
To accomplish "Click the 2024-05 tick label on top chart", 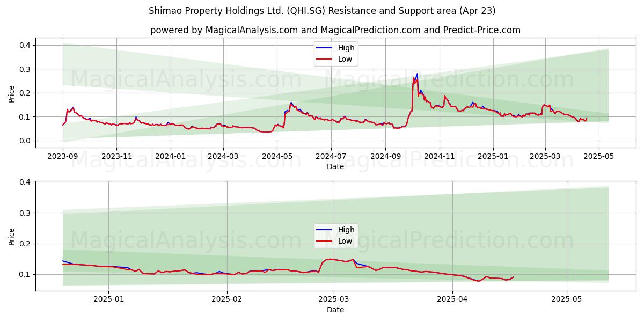I will click(x=277, y=156).
